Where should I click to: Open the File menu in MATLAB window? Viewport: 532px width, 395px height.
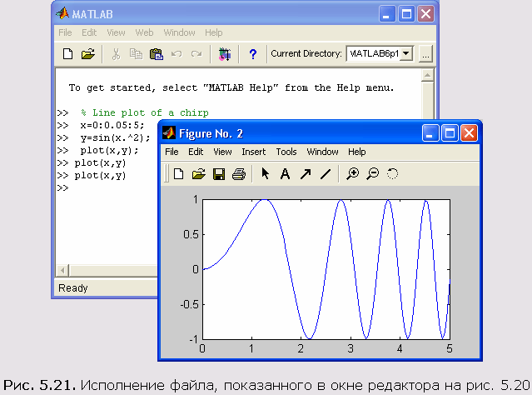pyautogui.click(x=65, y=32)
